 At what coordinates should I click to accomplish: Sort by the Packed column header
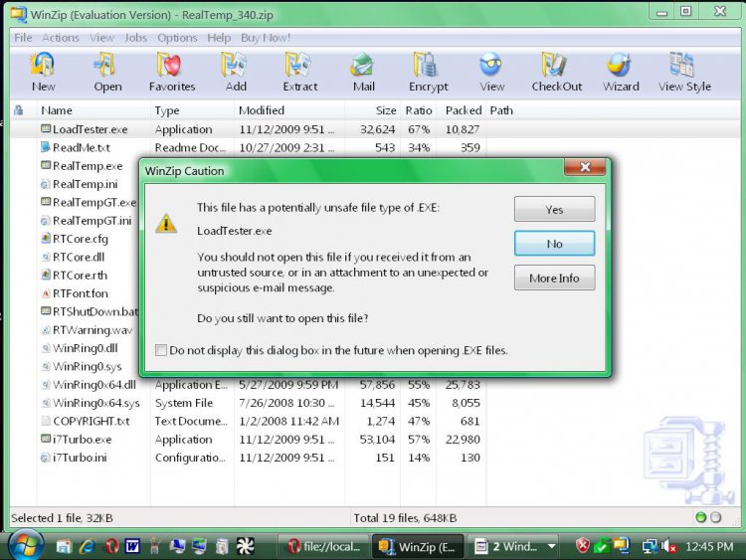tap(461, 110)
